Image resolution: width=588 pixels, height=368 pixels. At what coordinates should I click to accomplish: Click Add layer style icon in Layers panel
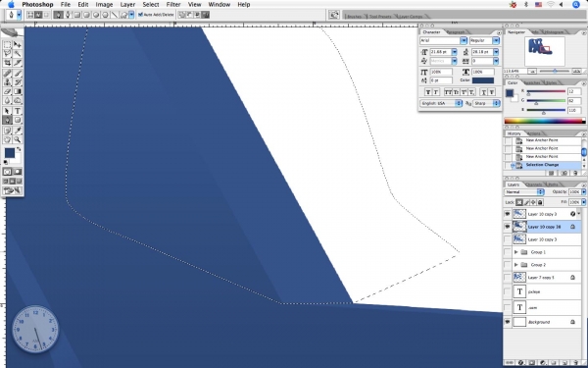(x=521, y=363)
